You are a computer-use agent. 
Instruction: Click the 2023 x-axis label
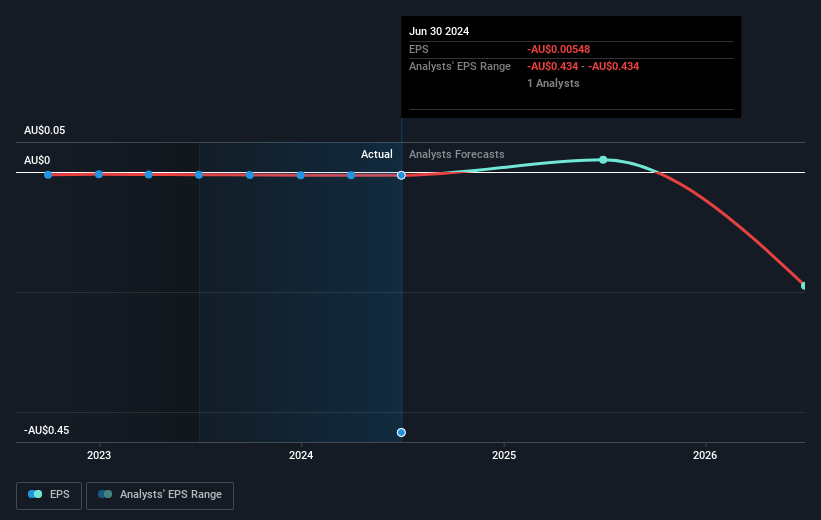(x=99, y=455)
